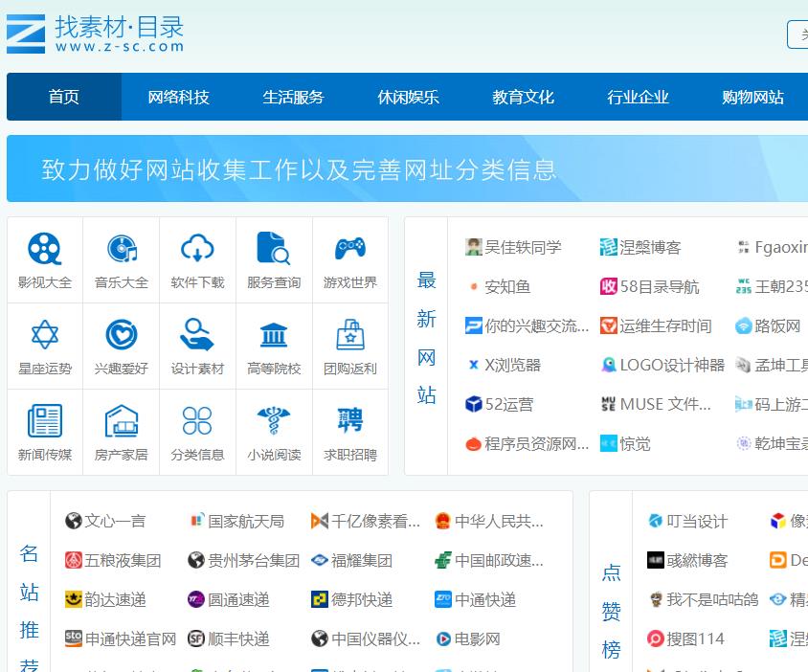Open the 我不是咕咕鸽 link

(712, 599)
